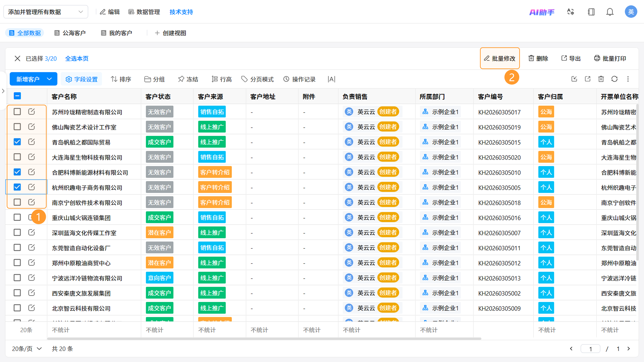Edit row 大连海星生物科技有限公司 via pencil icon
Image resolution: width=644 pixels, height=362 pixels.
tap(32, 157)
